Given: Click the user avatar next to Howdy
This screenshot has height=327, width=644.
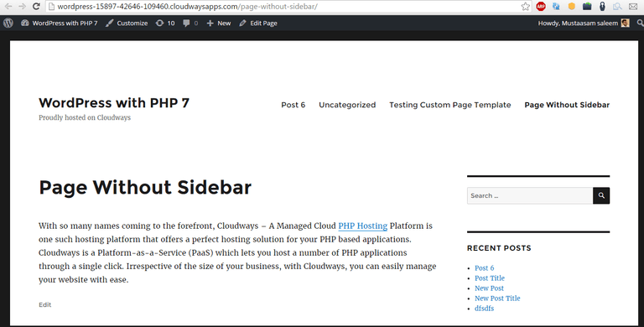Looking at the screenshot, I should pos(625,23).
